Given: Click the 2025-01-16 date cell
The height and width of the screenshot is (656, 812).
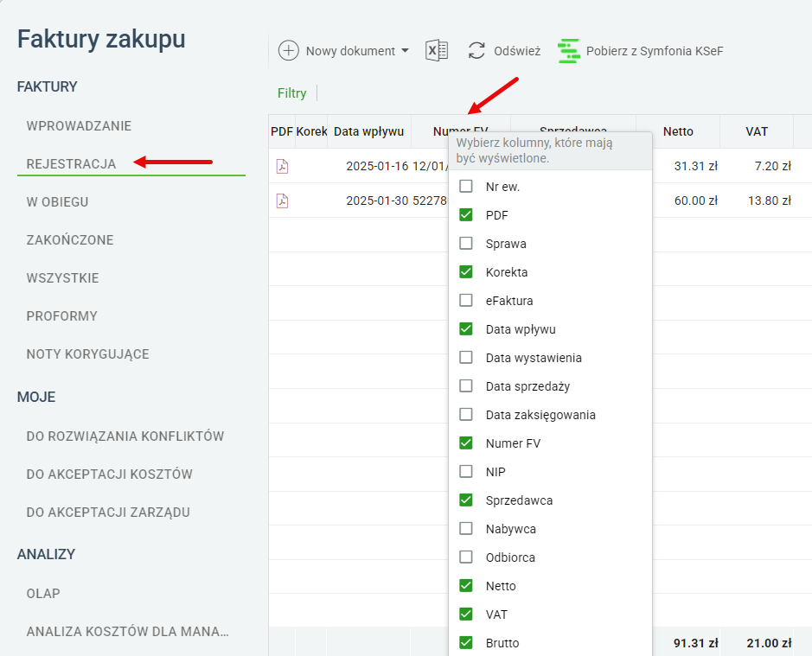Looking at the screenshot, I should pos(377,166).
